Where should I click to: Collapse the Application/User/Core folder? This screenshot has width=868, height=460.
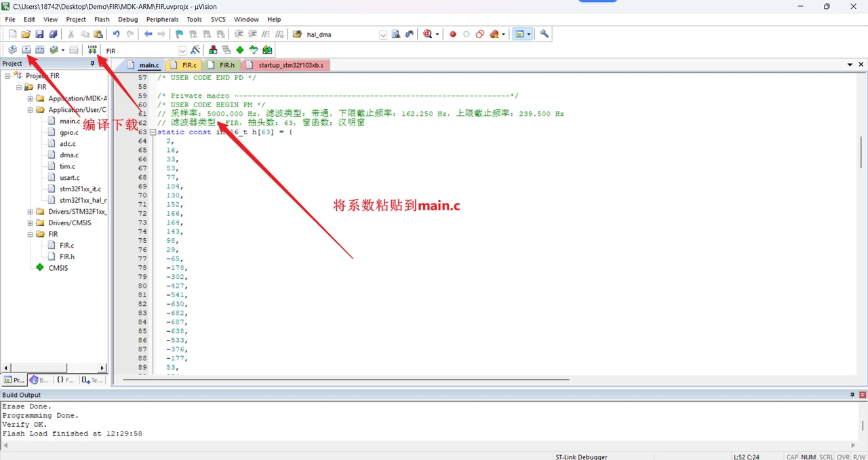(31, 110)
